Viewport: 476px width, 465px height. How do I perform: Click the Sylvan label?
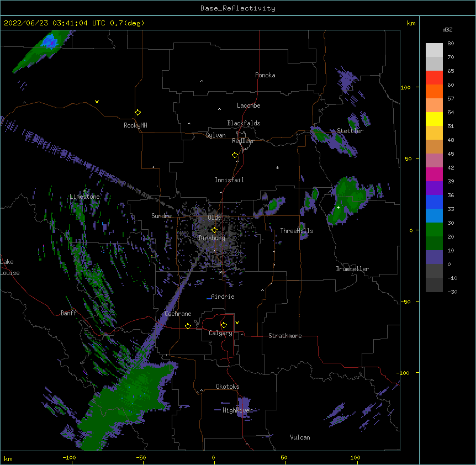click(215, 135)
